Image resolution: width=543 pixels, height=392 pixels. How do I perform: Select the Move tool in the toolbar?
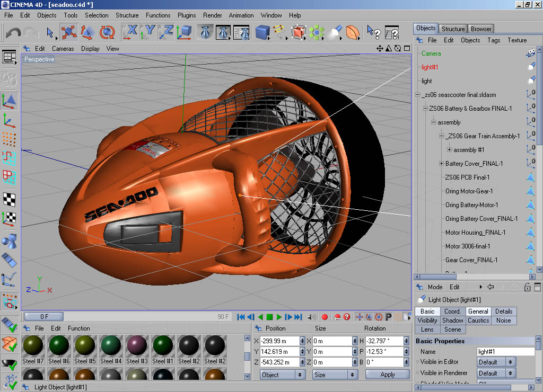[68, 33]
